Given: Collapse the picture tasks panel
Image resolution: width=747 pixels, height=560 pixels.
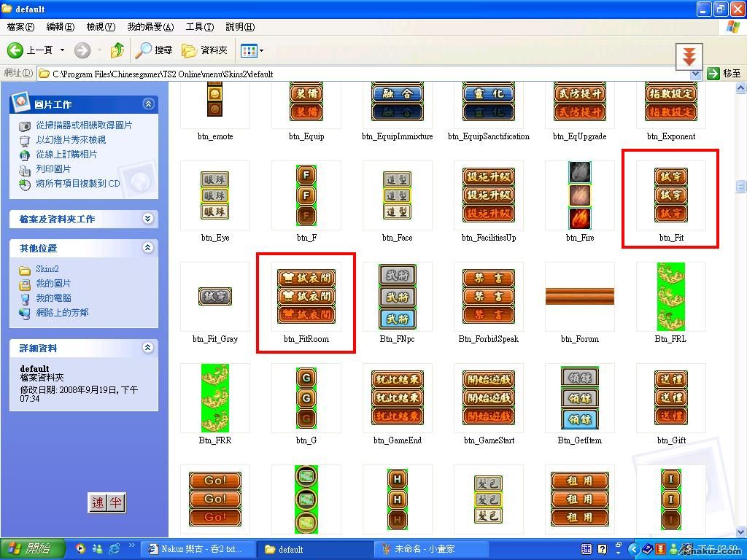Looking at the screenshot, I should point(148,104).
